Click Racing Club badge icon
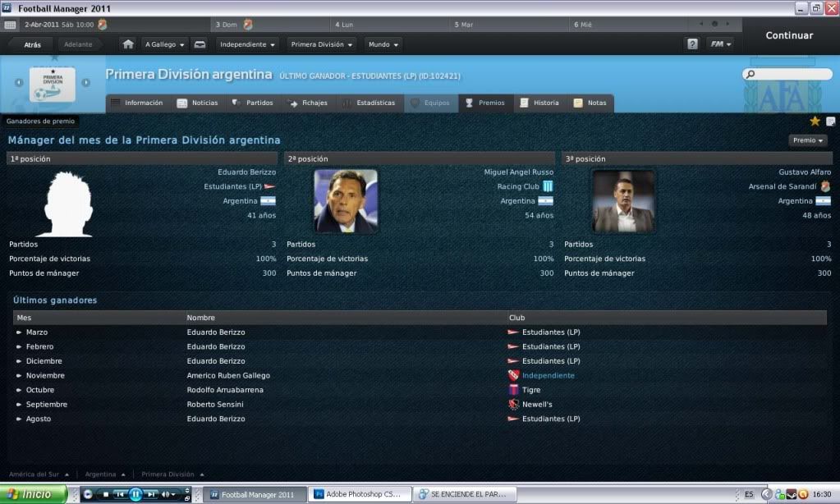Image resolution: width=840 pixels, height=504 pixels. tap(548, 186)
